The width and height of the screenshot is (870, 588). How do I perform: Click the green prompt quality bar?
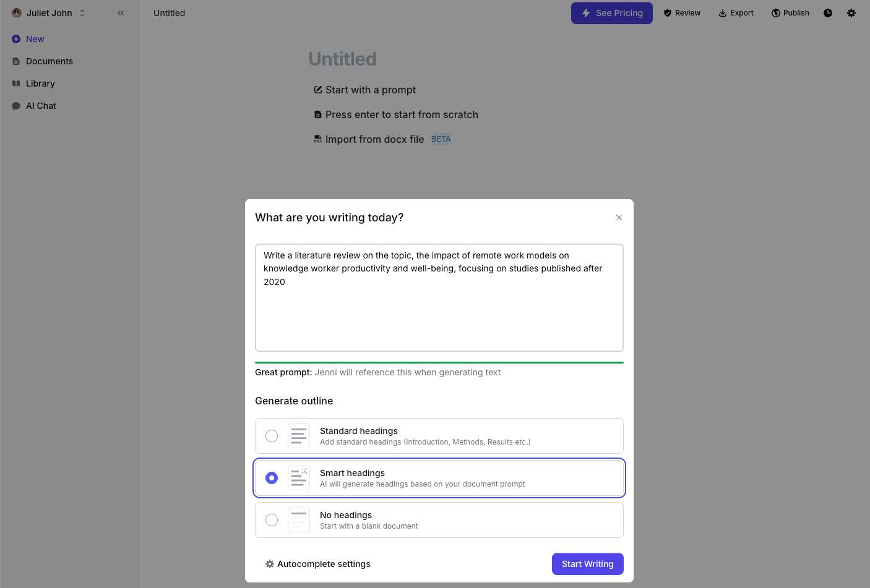click(x=439, y=362)
